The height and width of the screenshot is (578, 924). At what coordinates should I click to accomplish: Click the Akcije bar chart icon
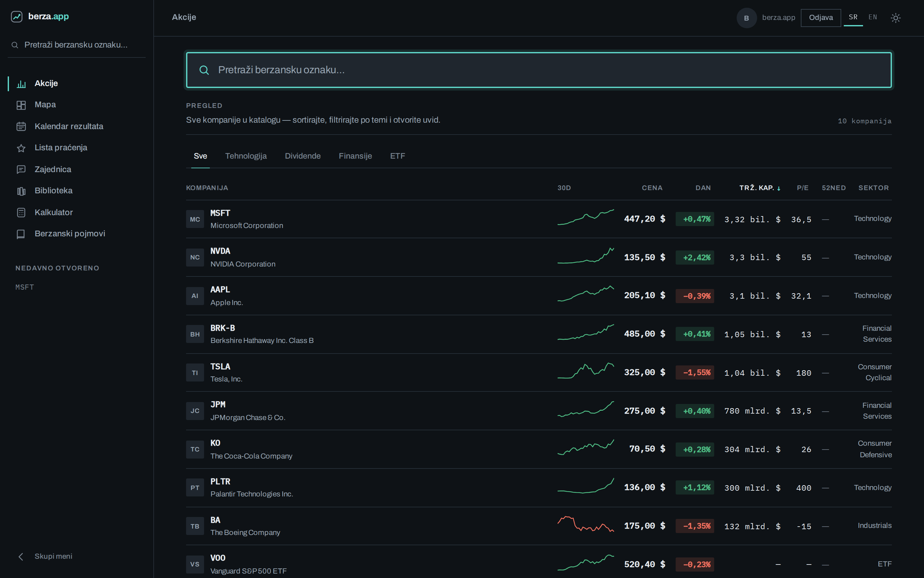21,84
